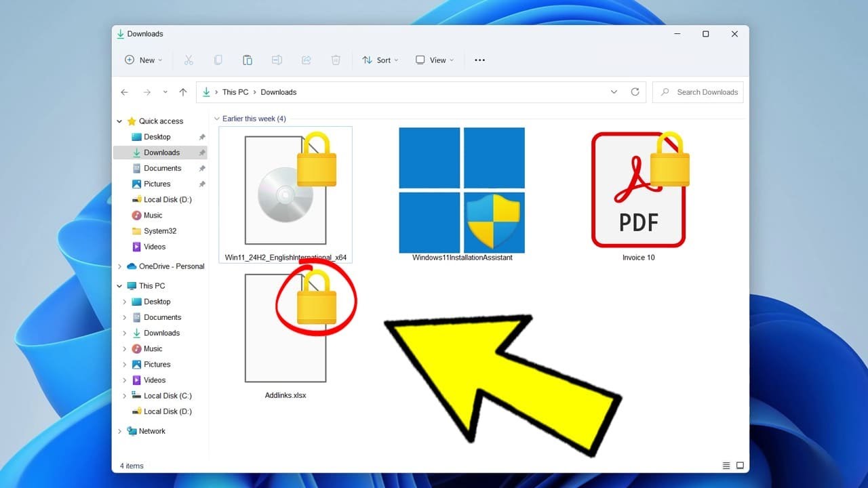The height and width of the screenshot is (488, 868).
Task: Collapse the This PC tree
Action: pyautogui.click(x=119, y=286)
